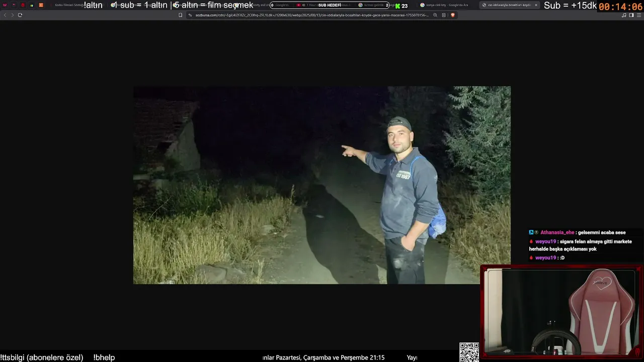644x362 pixels.
Task: View site information icon beside sozbursa URL
Action: click(190, 15)
